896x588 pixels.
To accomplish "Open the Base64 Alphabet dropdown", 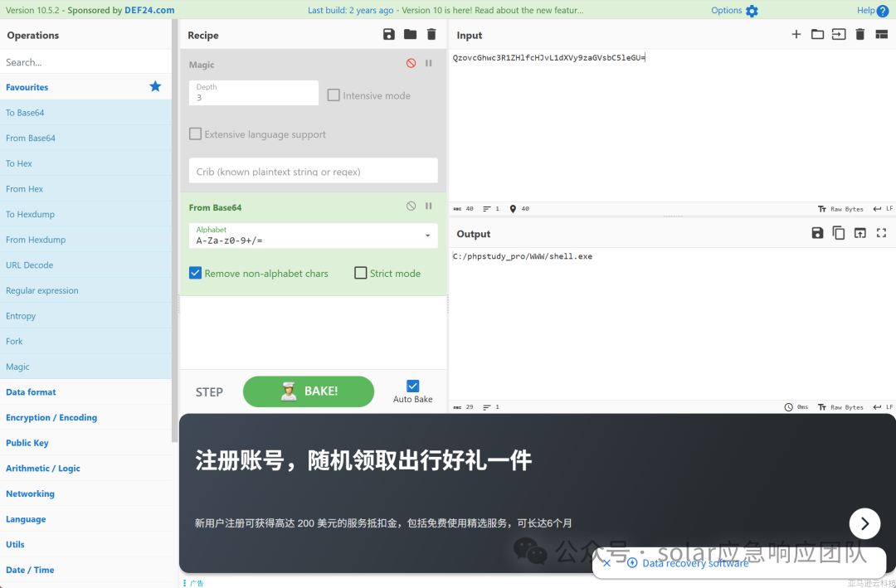I will [x=313, y=236].
